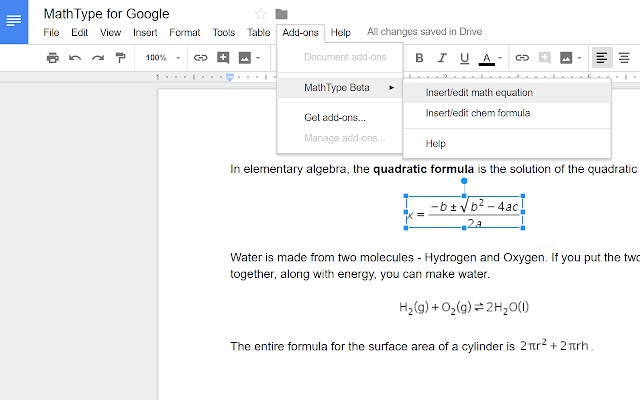This screenshot has height=400, width=640.
Task: Click the Redo arrow icon
Action: (97, 58)
